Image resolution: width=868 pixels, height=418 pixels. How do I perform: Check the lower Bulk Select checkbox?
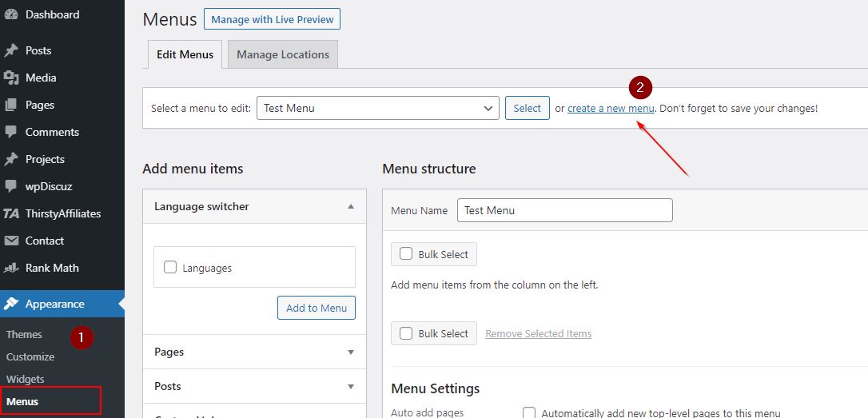tap(406, 333)
